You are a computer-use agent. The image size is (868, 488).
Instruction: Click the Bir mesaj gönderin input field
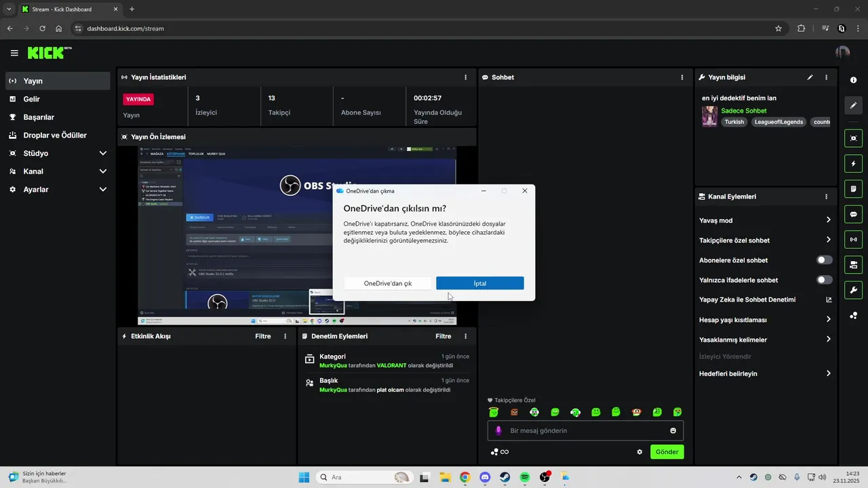point(585,430)
